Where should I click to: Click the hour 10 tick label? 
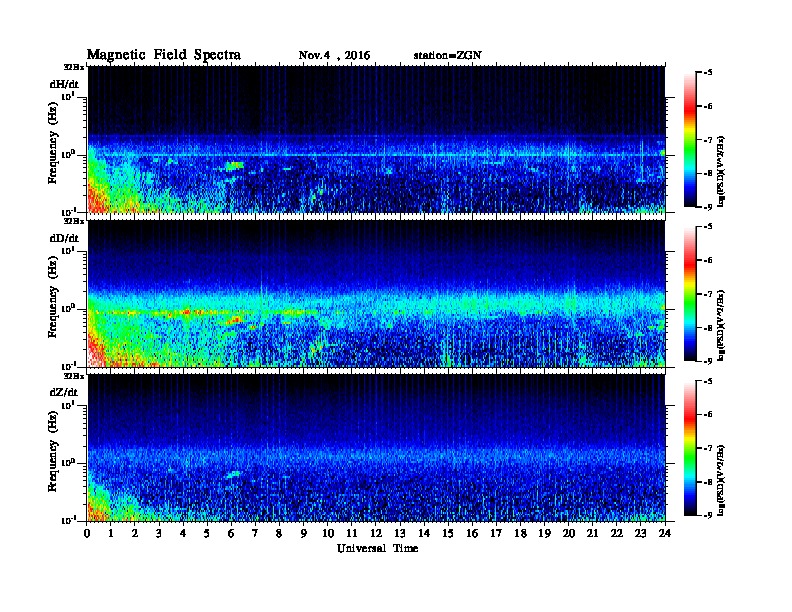pos(328,533)
